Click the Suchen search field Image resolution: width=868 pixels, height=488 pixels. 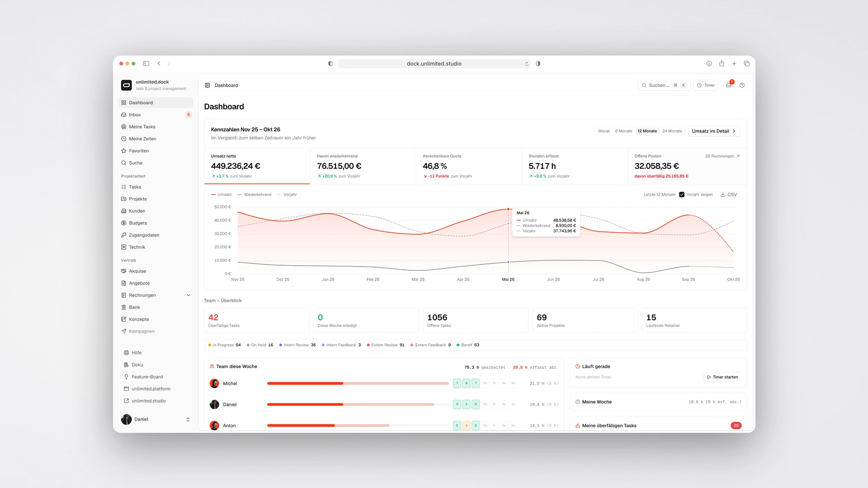point(664,85)
